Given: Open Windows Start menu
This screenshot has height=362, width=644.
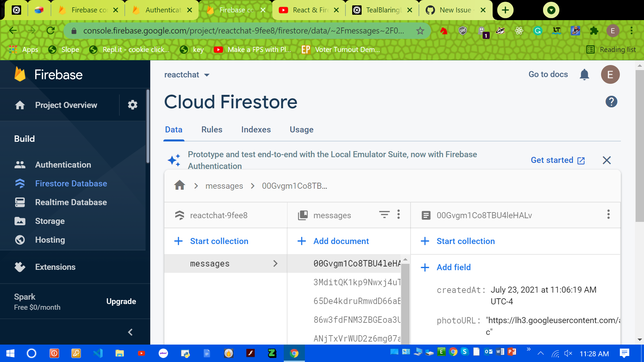Looking at the screenshot, I should [x=10, y=353].
